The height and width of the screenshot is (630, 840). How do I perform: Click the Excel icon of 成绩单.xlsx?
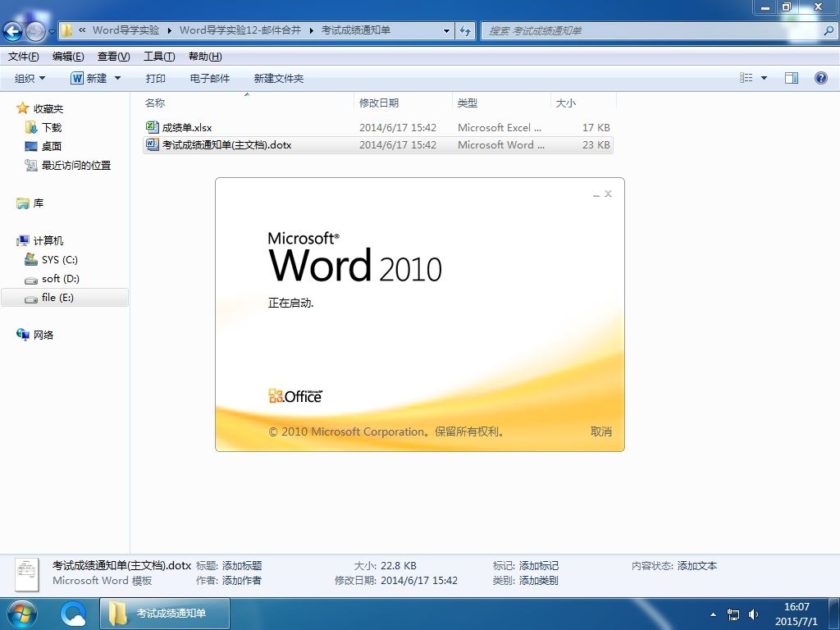click(152, 127)
